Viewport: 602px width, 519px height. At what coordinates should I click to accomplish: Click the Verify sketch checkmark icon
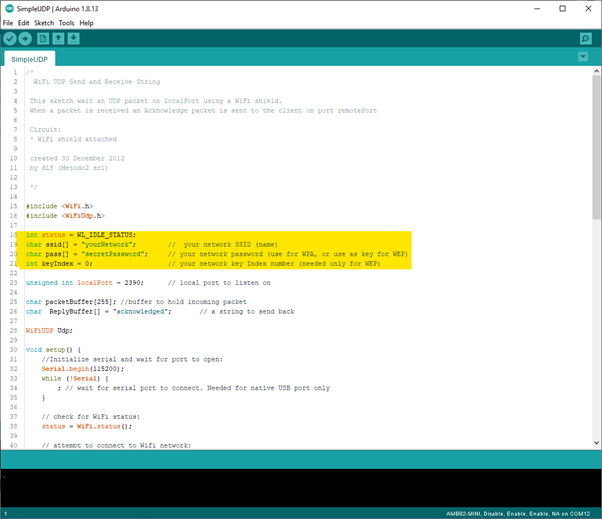10,38
